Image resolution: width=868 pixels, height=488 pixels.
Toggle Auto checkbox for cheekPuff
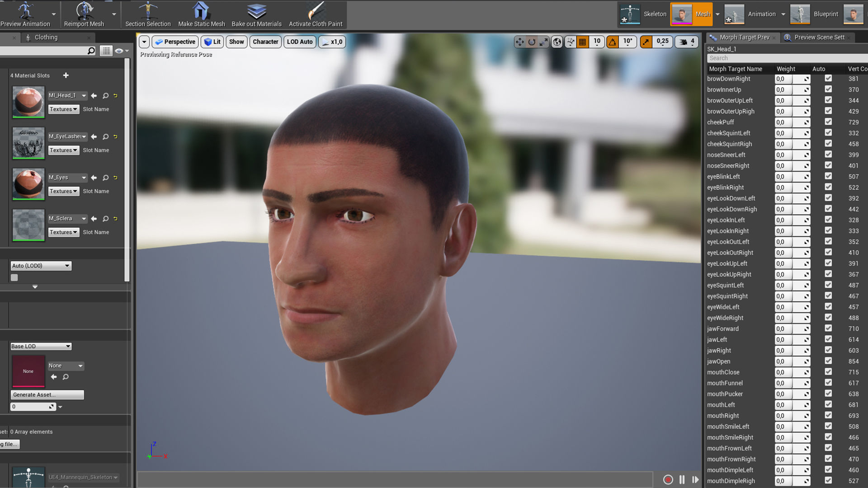pyautogui.click(x=828, y=122)
